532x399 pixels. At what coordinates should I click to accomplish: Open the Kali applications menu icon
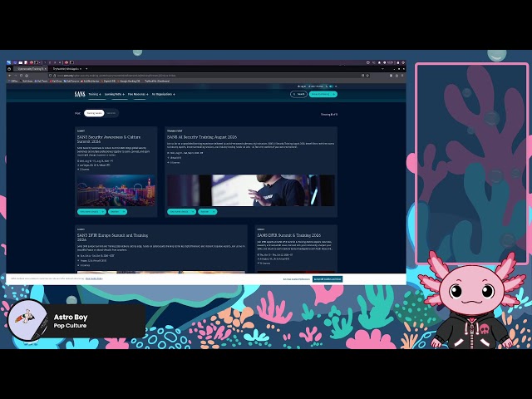9,62
